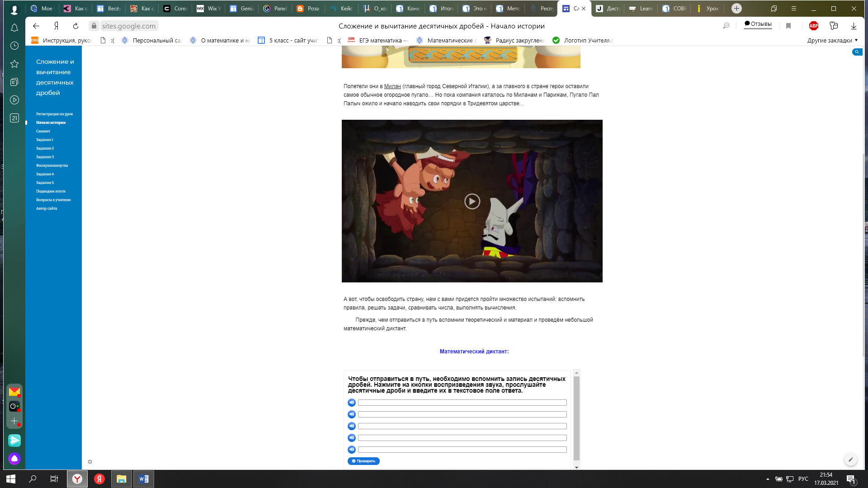Go to the Физкультминутка page
The height and width of the screenshot is (488, 868).
52,165
